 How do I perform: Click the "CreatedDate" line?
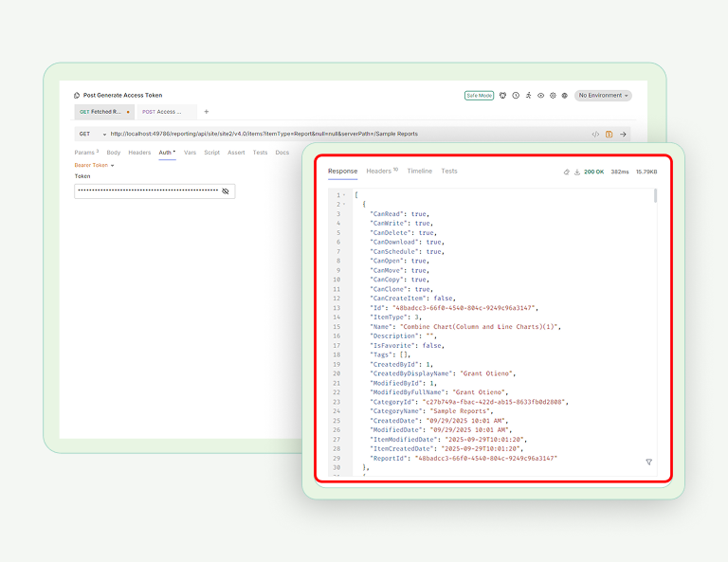439,421
